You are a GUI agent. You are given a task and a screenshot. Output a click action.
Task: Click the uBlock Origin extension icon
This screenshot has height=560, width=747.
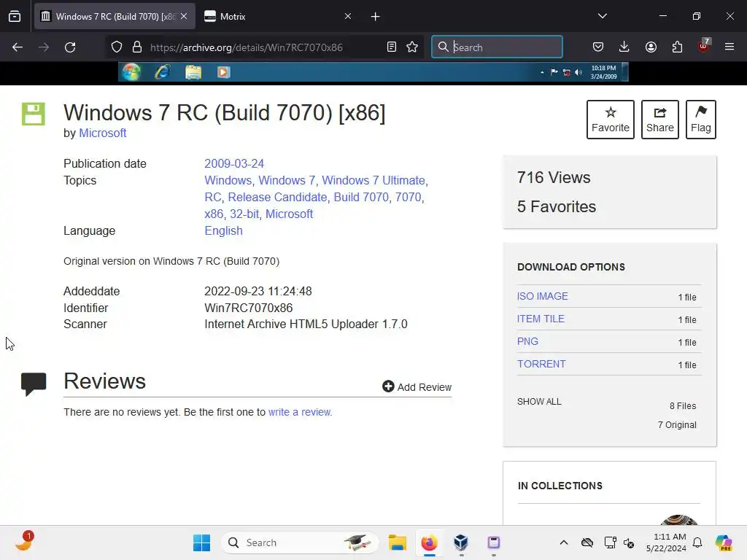[704, 46]
